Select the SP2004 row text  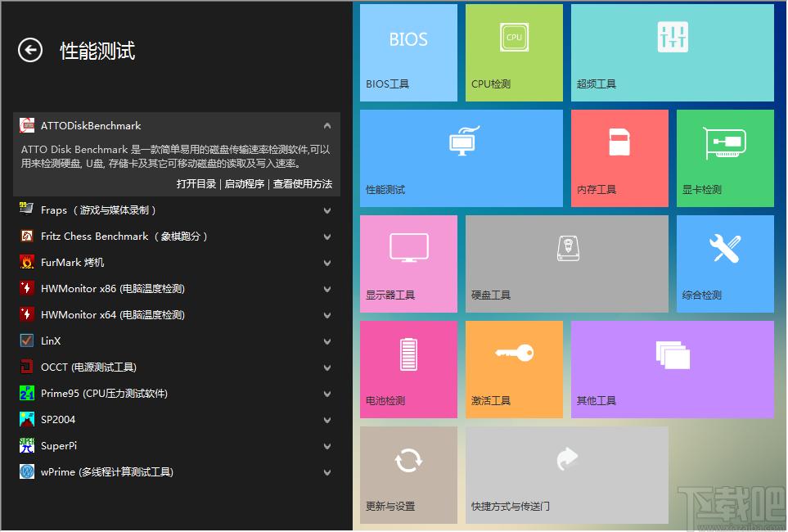58,419
